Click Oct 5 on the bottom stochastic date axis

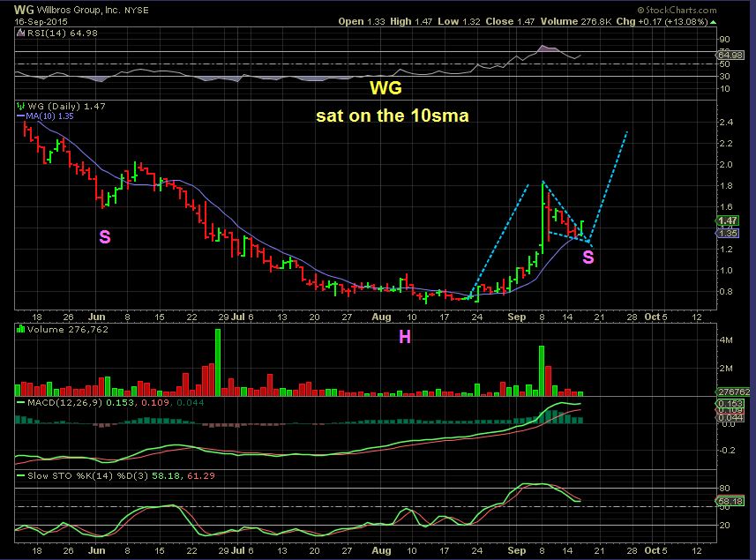[656, 550]
